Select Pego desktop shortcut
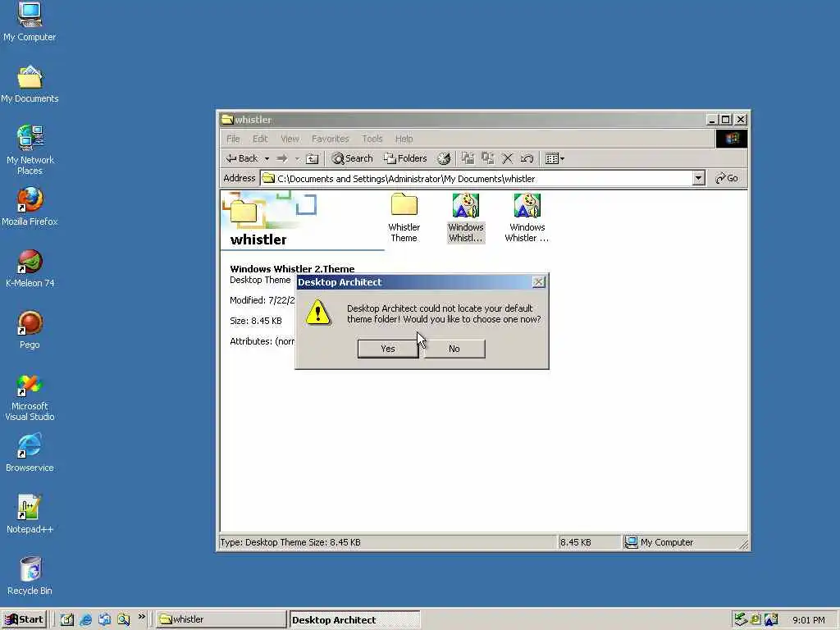This screenshot has height=630, width=840. pos(30,330)
